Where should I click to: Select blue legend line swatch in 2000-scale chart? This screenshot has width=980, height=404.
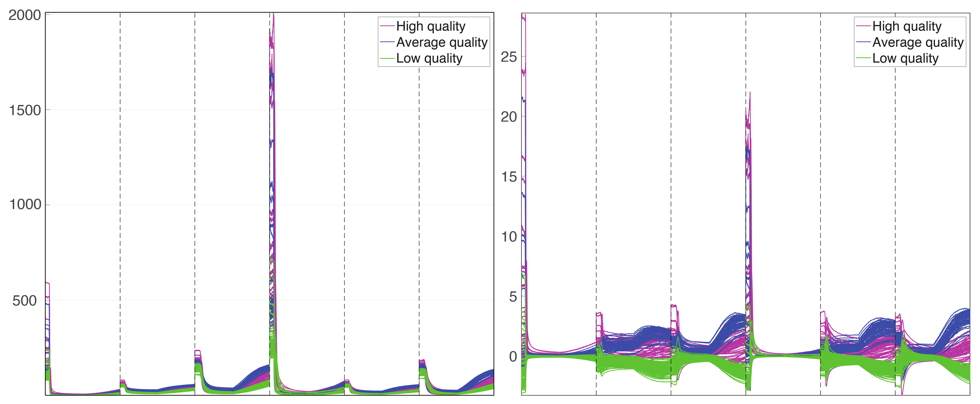387,42
